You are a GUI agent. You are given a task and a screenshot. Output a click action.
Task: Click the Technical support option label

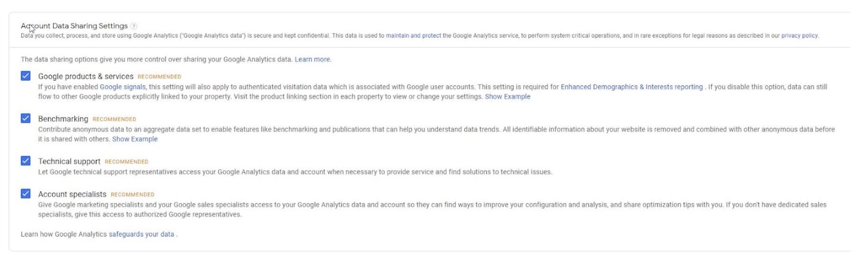tap(69, 162)
